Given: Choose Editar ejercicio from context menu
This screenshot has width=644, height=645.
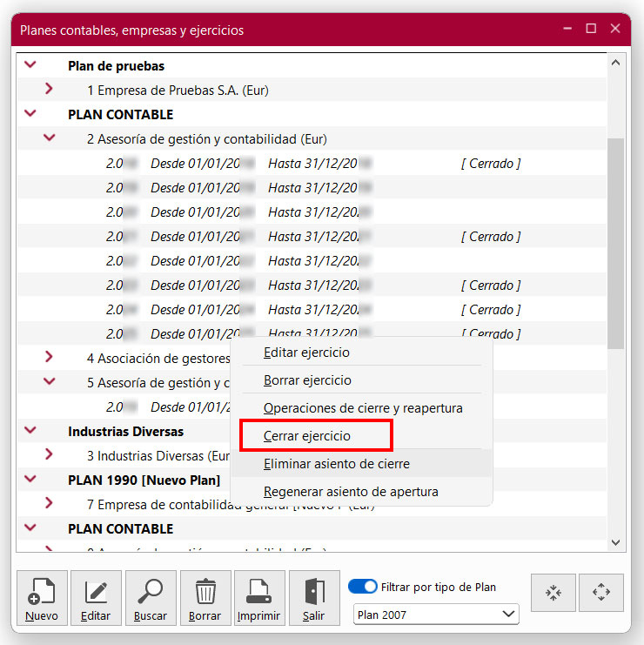Looking at the screenshot, I should click(x=362, y=353).
